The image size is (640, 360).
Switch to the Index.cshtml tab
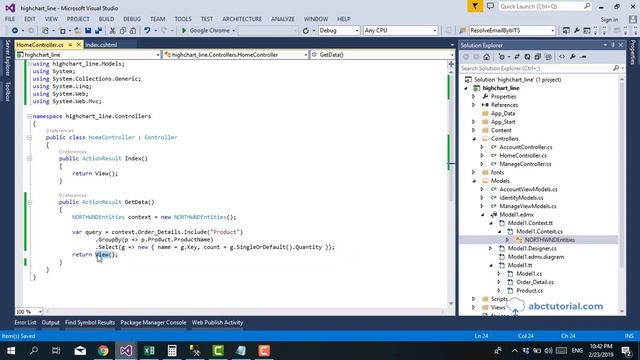(x=102, y=45)
